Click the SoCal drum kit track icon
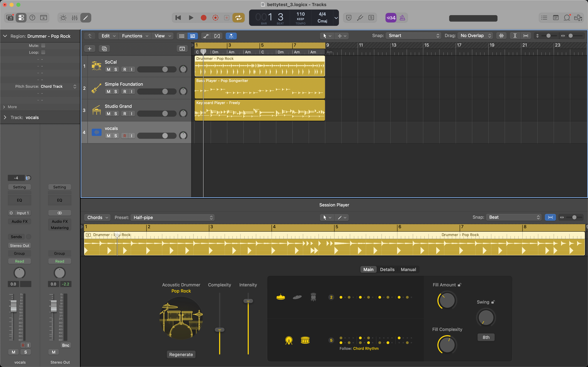The image size is (588, 367). click(x=96, y=66)
